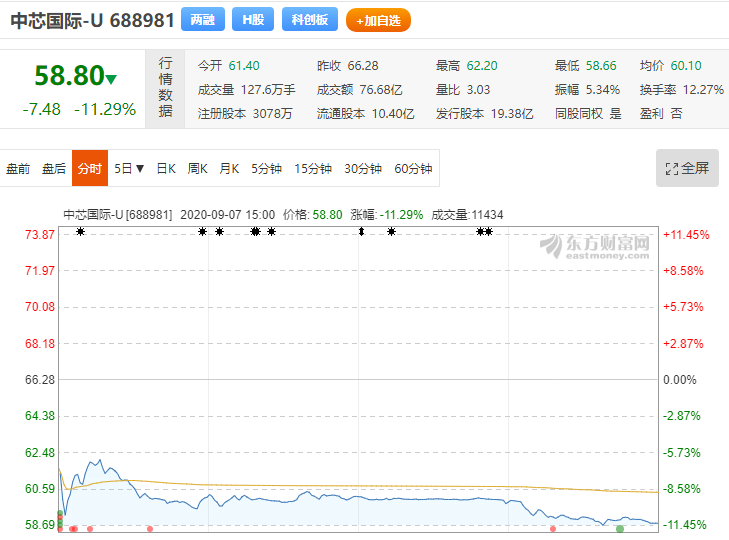The height and width of the screenshot is (540, 729).
Task: Click the red dot marker below the late-session drop
Action: click(553, 529)
